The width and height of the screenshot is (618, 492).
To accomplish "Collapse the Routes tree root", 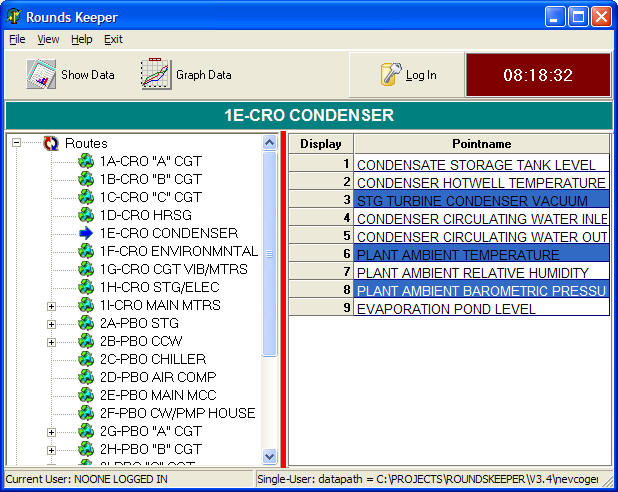I will 17,143.
